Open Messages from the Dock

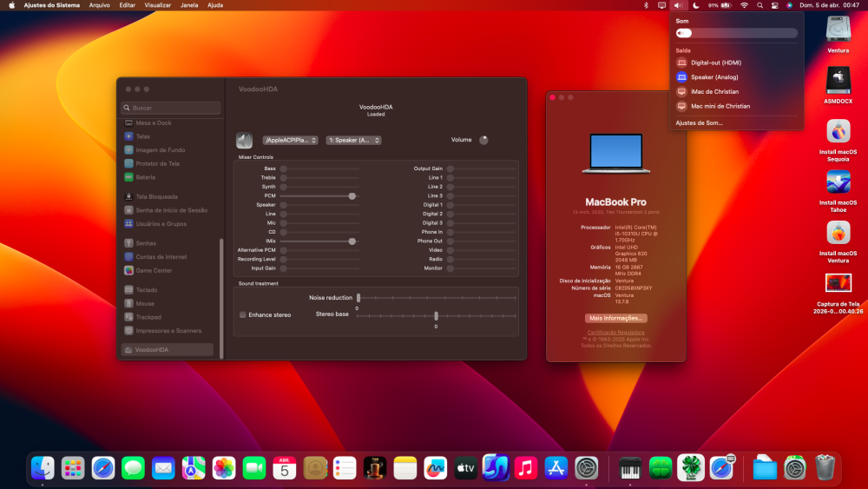point(134,468)
